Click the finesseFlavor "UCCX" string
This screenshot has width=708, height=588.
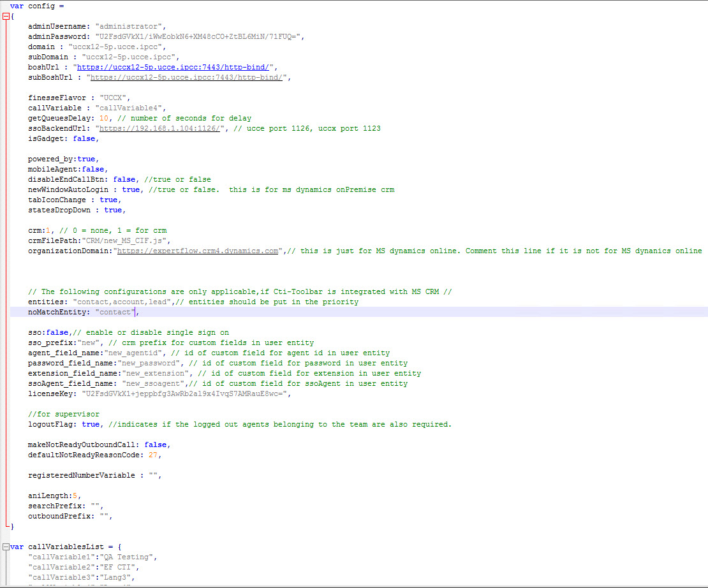point(115,98)
